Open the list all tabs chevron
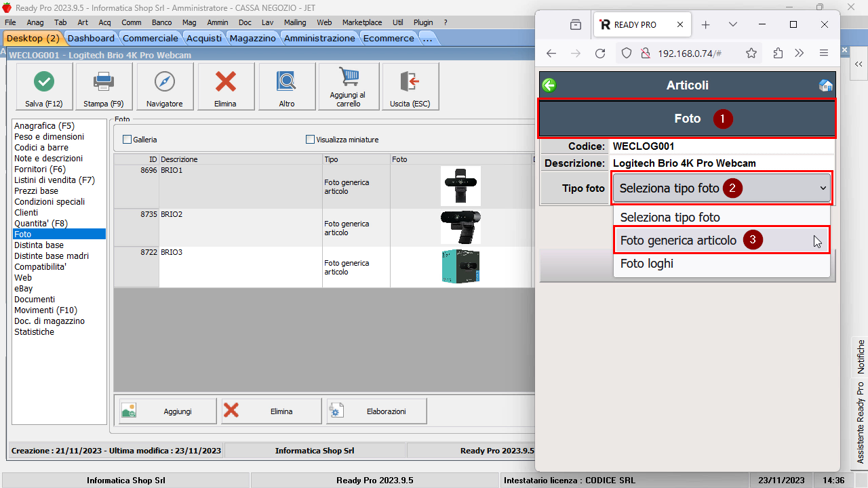Screen dimensions: 868x488 coord(733,24)
